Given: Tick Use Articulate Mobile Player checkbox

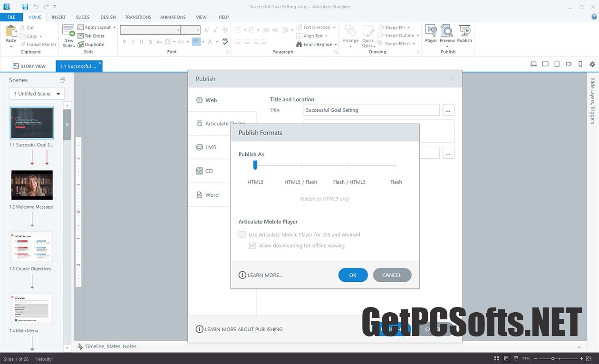Looking at the screenshot, I should [242, 234].
